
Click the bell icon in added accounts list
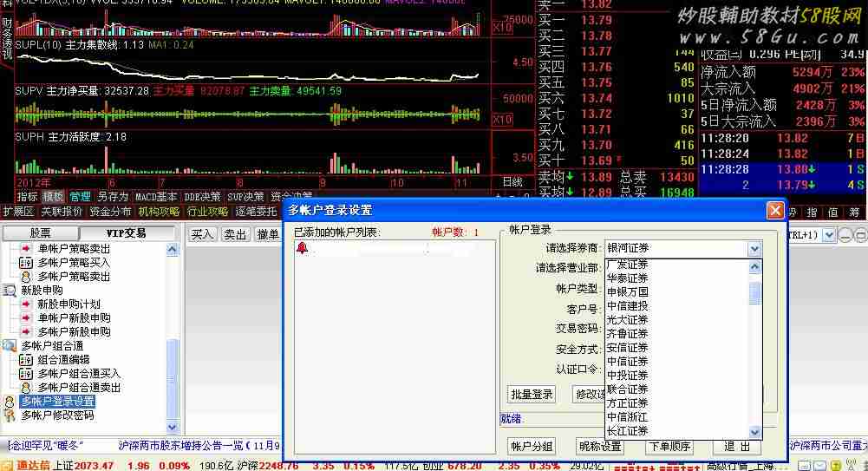[x=302, y=247]
